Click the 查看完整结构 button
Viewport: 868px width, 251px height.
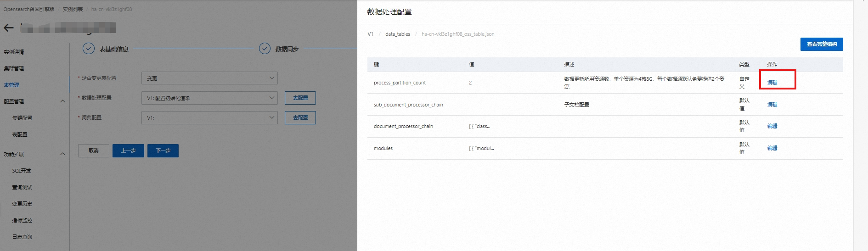click(822, 44)
